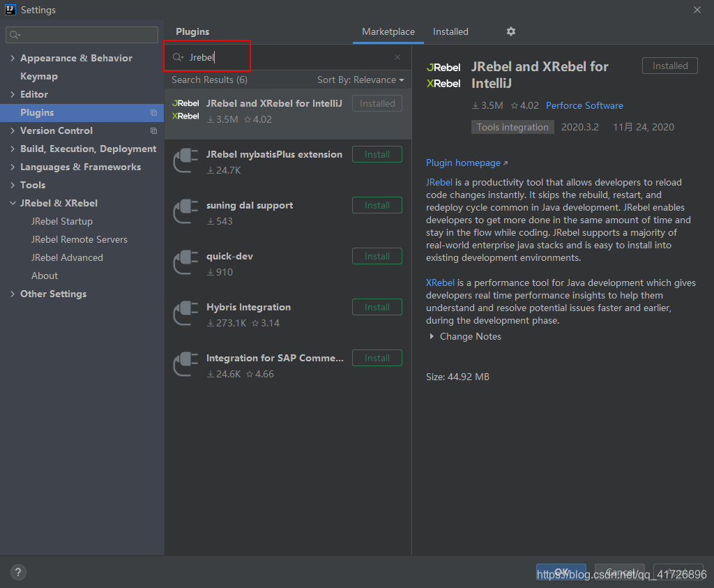Screen dimensions: 714x588
Task: Install Hybris Integration plugin
Action: point(377,308)
